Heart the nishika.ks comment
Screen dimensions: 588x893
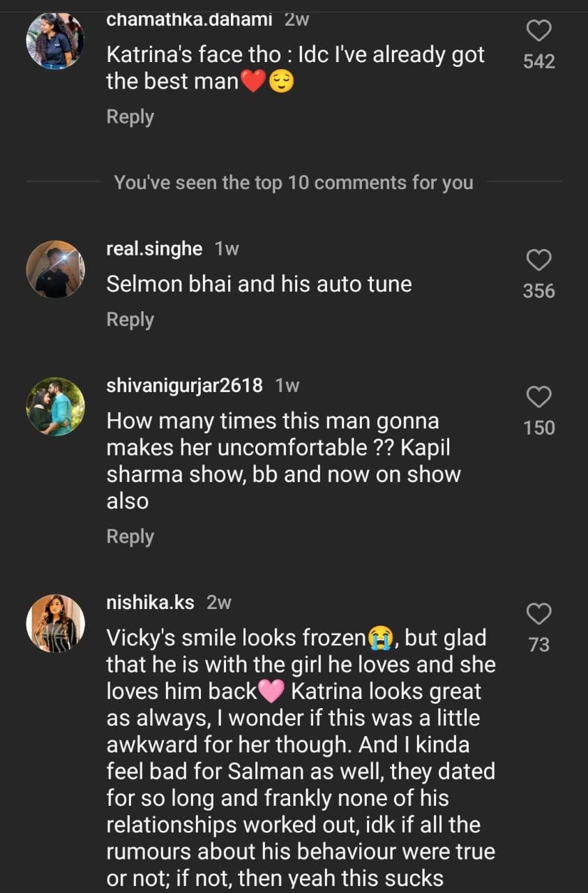(x=538, y=615)
